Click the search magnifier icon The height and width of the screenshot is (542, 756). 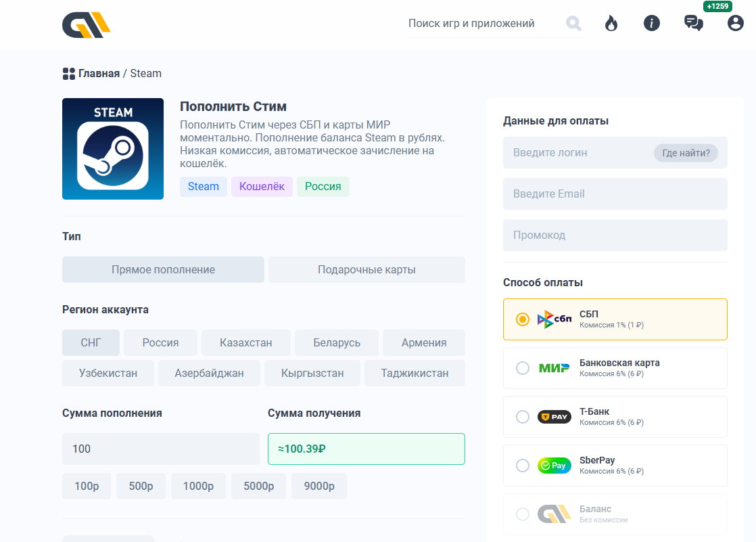573,23
